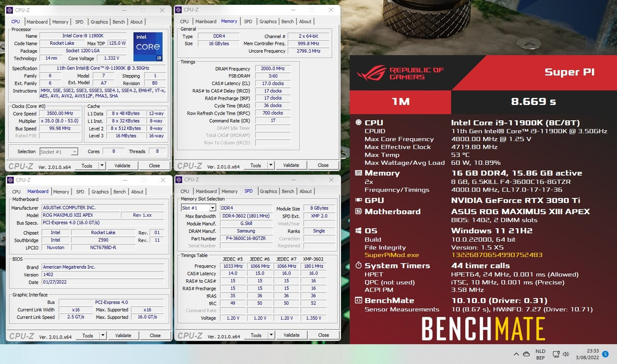Click the Level 3 cache value 16 MBytes
The width and height of the screenshot is (617, 364).
coord(126,136)
